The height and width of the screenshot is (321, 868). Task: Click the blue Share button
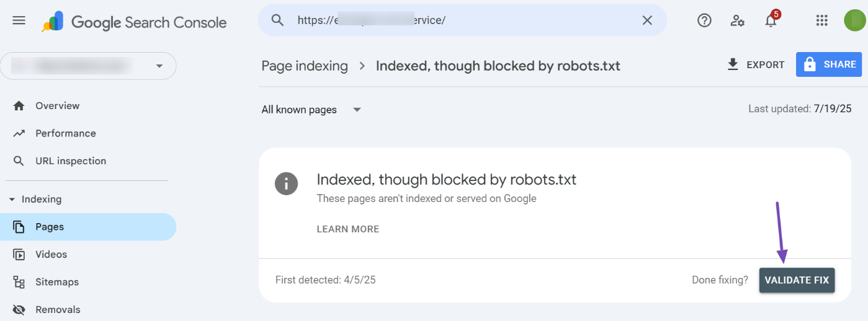pyautogui.click(x=828, y=64)
